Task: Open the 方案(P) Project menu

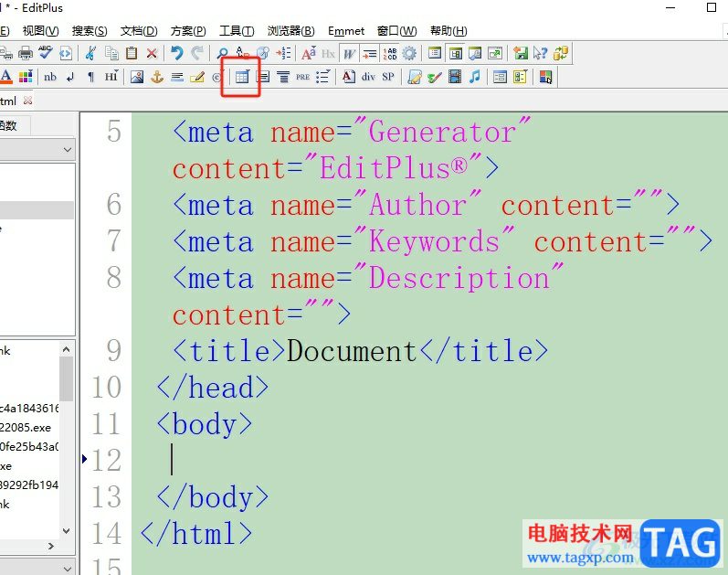Action: click(x=188, y=31)
